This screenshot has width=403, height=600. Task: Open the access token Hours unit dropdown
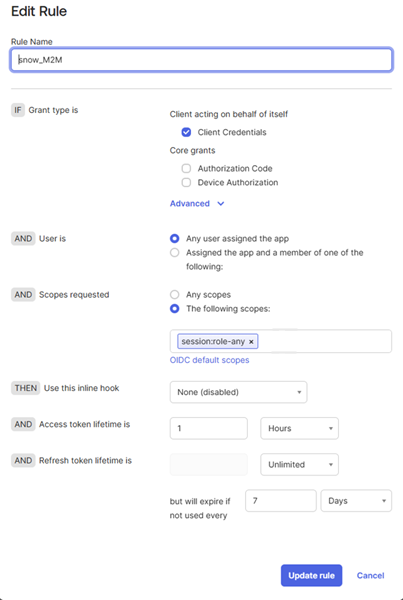pyautogui.click(x=300, y=428)
